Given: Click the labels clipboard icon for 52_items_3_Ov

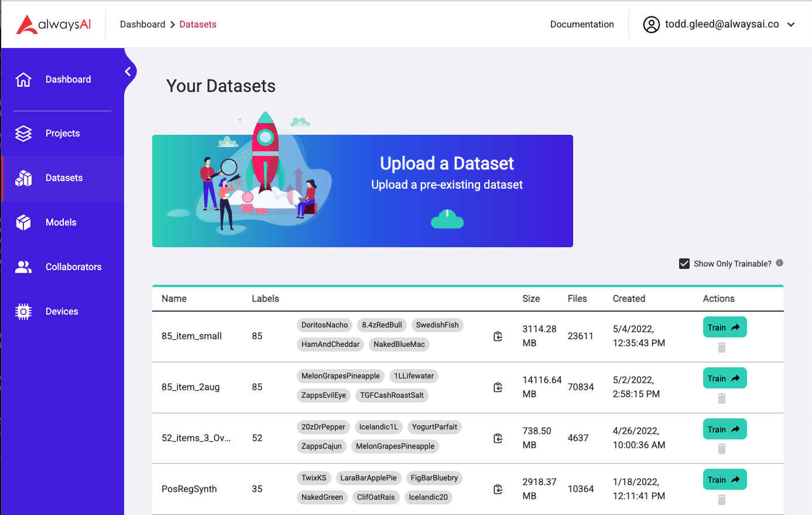Looking at the screenshot, I should coord(498,438).
